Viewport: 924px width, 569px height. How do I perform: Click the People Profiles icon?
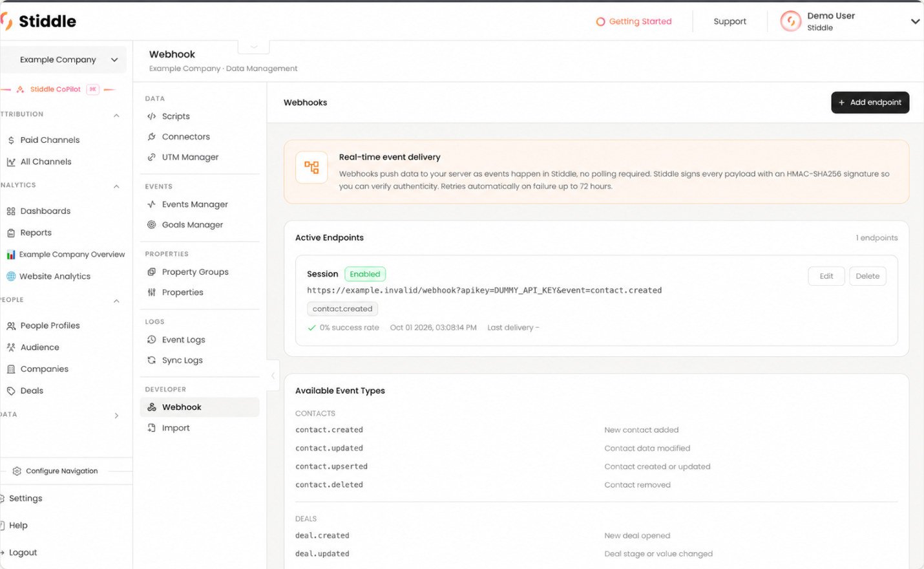tap(11, 326)
